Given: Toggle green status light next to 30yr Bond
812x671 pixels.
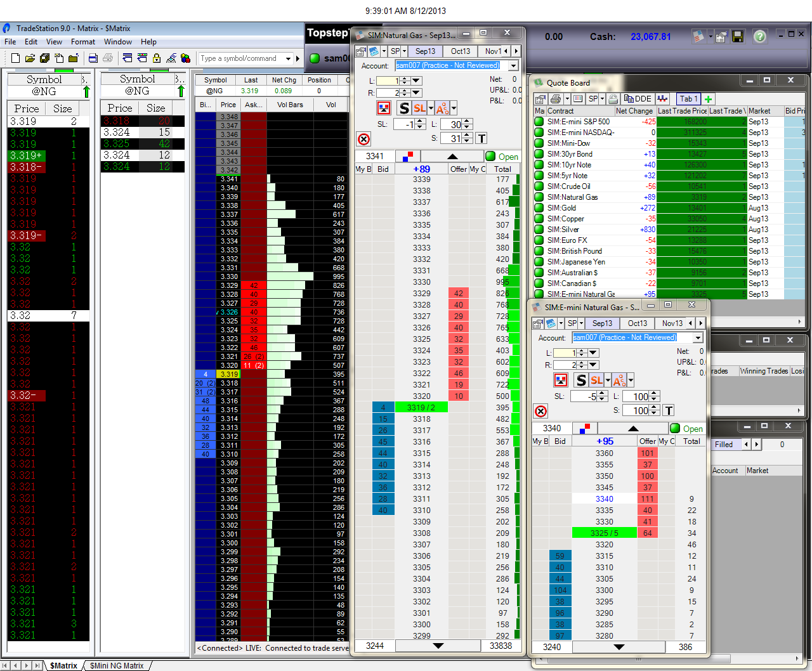Looking at the screenshot, I should coord(539,154).
